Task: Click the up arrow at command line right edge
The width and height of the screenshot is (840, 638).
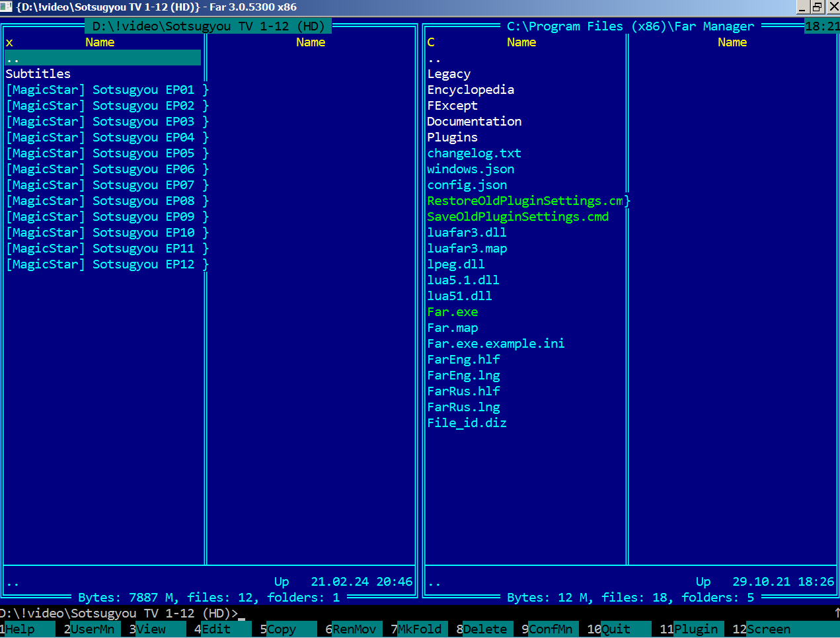Action: [x=836, y=614]
